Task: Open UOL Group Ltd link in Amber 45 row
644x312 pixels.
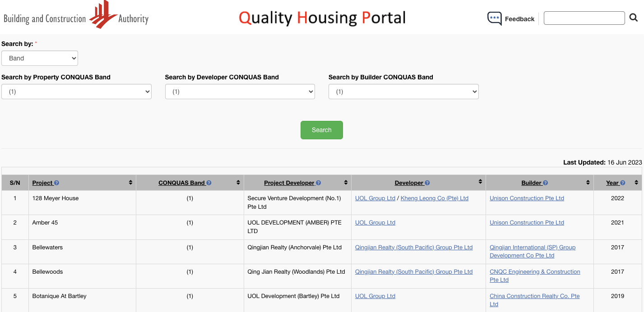Action: point(375,223)
